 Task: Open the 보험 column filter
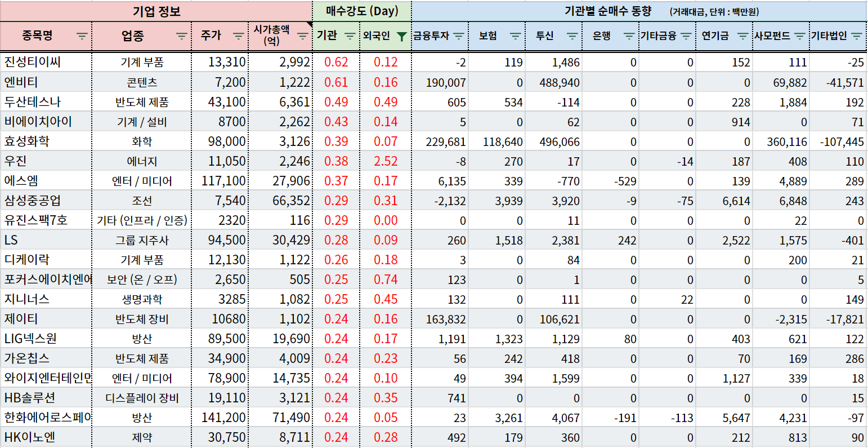pyautogui.click(x=516, y=36)
